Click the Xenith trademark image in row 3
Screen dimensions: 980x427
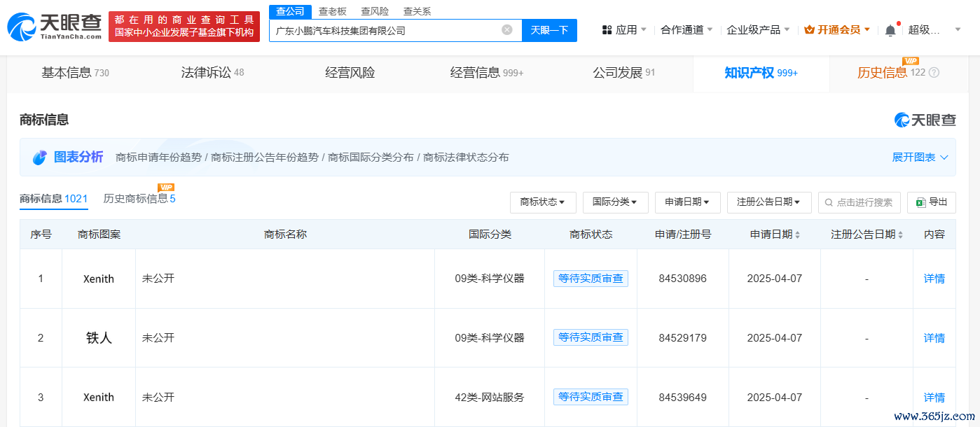99,398
